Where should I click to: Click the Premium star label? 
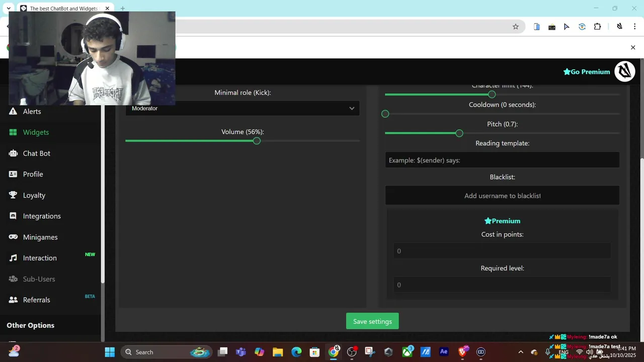502,221
